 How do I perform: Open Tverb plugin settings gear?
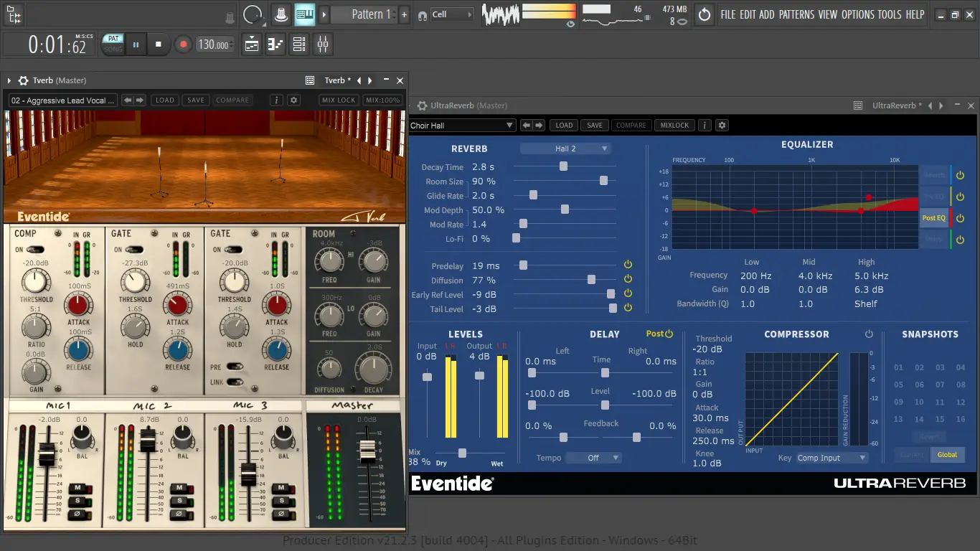[293, 100]
